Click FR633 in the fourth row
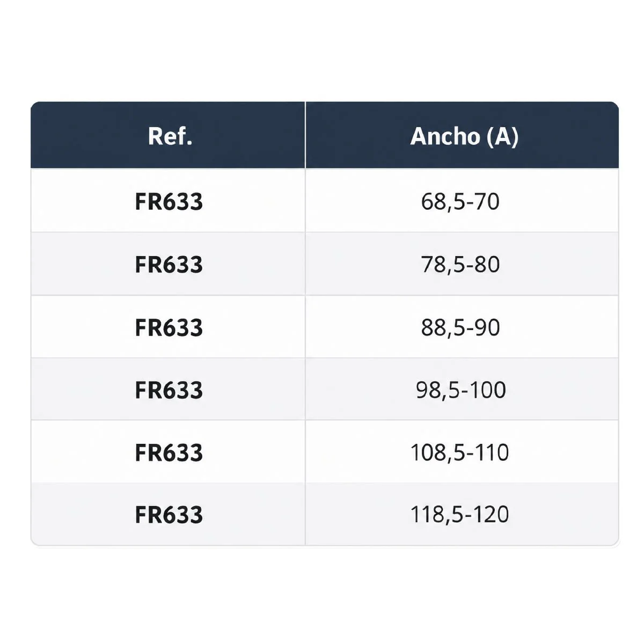644x644 pixels. [x=169, y=390]
